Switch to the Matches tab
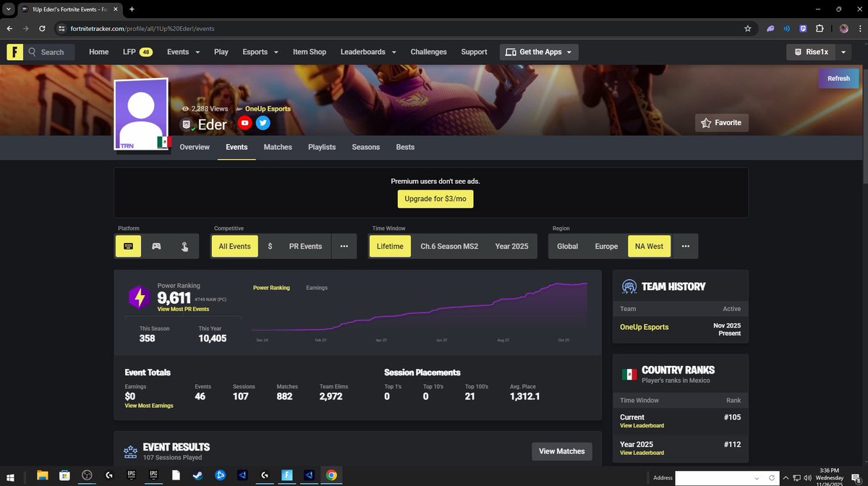 [x=278, y=147]
